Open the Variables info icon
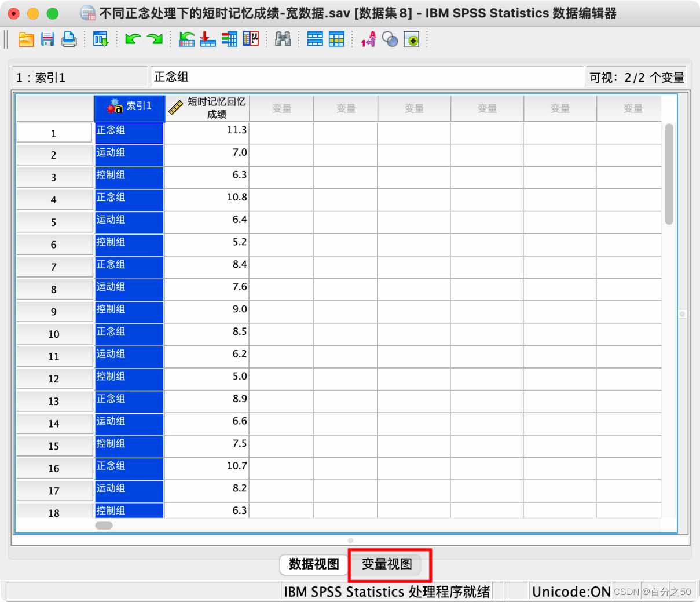 tap(229, 39)
